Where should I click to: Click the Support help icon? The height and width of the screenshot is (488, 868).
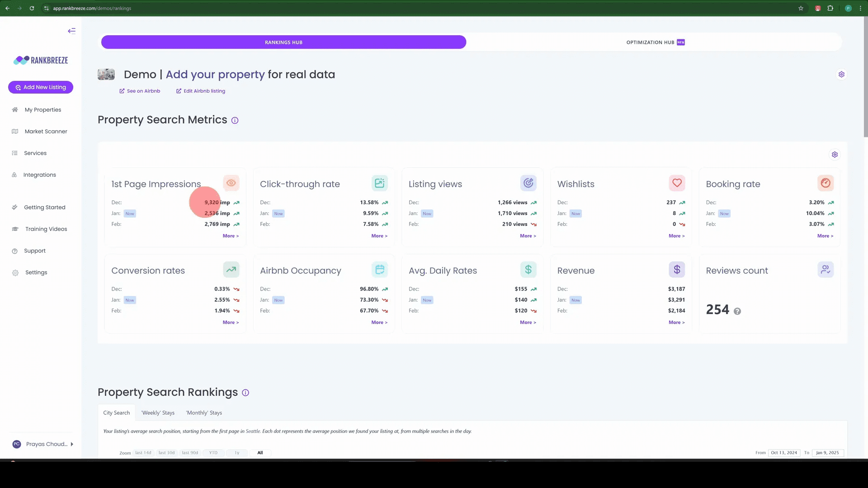click(x=14, y=251)
